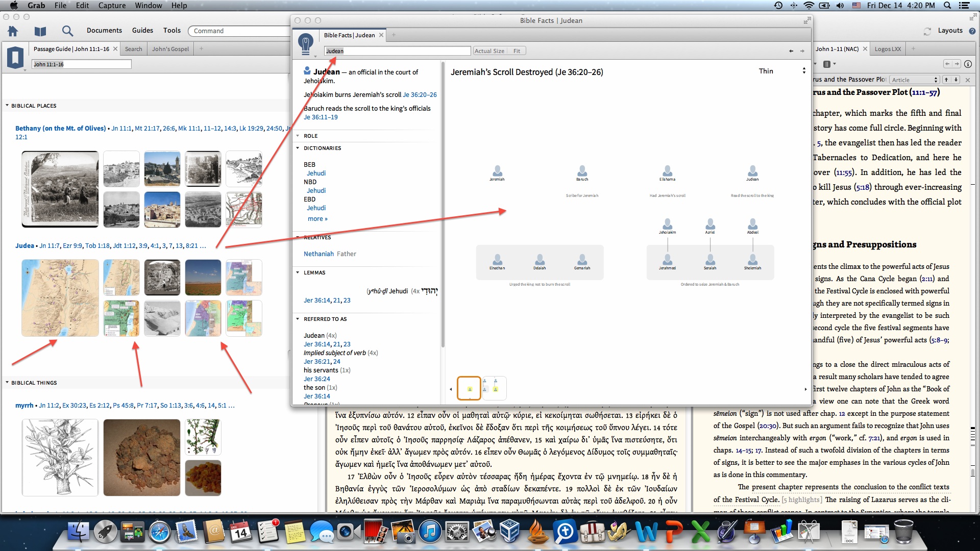Open the Nethaniah relative link

[318, 254]
